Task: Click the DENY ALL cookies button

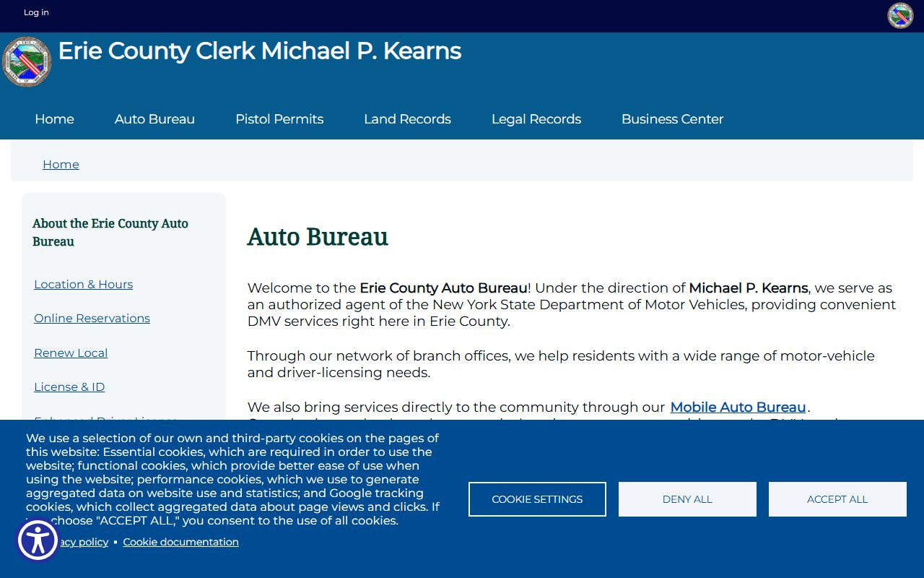Action: coord(687,499)
